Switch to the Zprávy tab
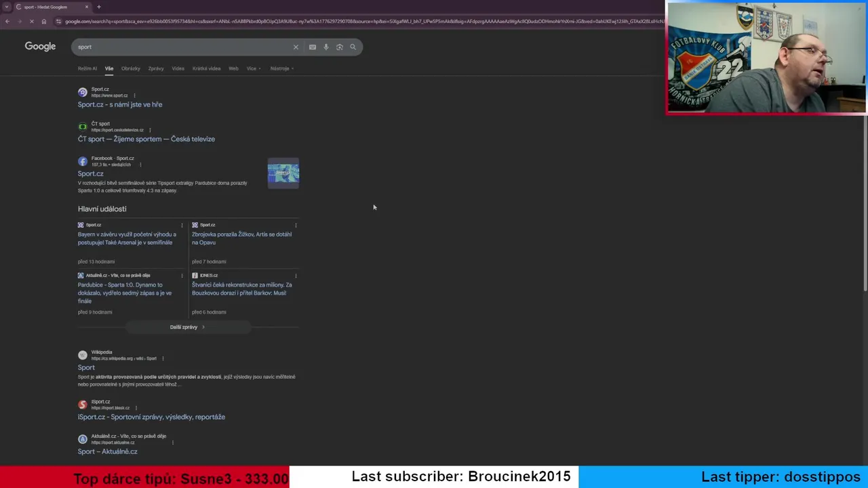Viewport: 868px width, 488px height. 156,68
